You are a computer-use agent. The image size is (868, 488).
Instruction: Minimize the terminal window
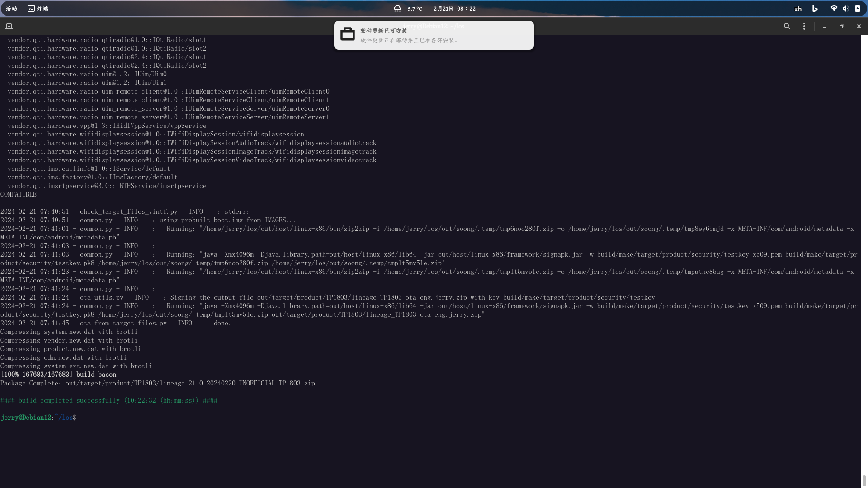pos(825,26)
